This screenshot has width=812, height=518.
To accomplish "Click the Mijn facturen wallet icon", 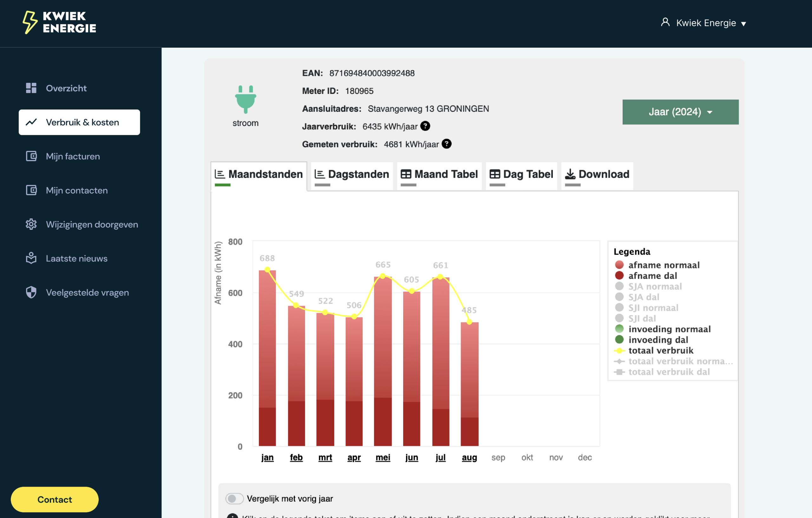I will click(31, 156).
